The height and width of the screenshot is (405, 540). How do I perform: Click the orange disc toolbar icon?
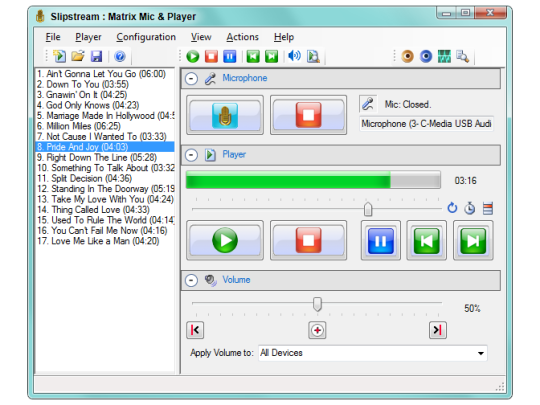[407, 56]
